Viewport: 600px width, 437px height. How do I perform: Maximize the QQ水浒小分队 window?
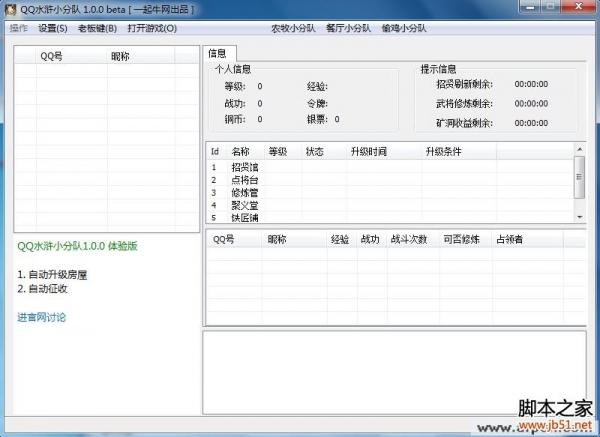(550, 7)
